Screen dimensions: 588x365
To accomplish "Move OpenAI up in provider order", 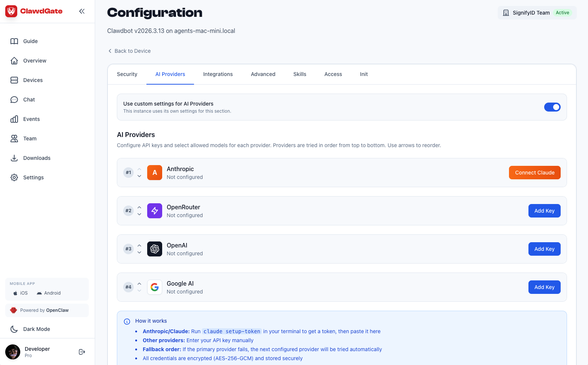I will pos(139,246).
